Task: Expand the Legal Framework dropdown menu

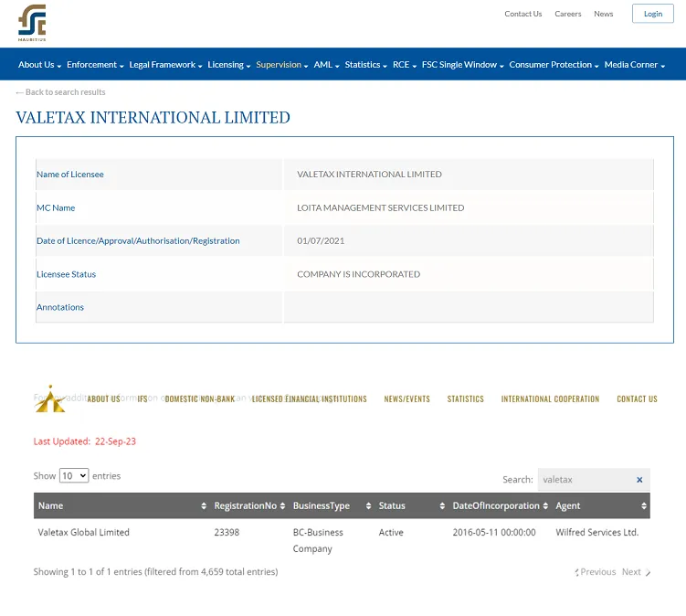Action: tap(165, 65)
